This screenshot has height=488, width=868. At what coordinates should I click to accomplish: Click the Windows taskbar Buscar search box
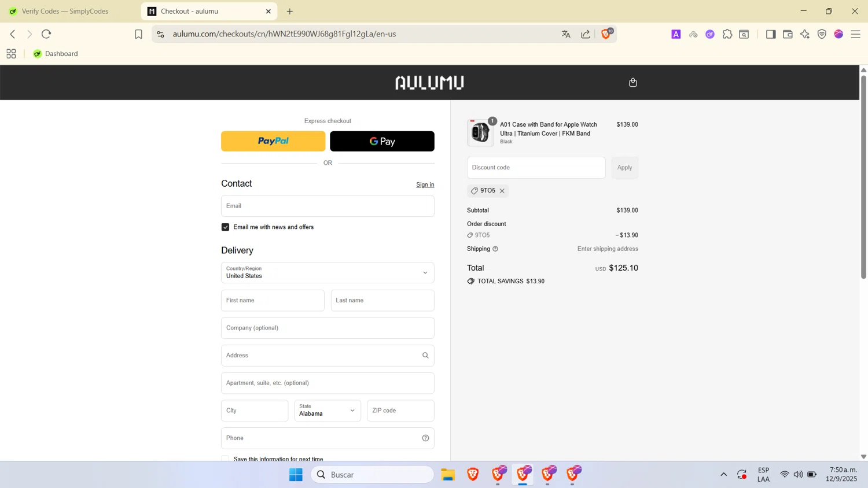pyautogui.click(x=372, y=475)
